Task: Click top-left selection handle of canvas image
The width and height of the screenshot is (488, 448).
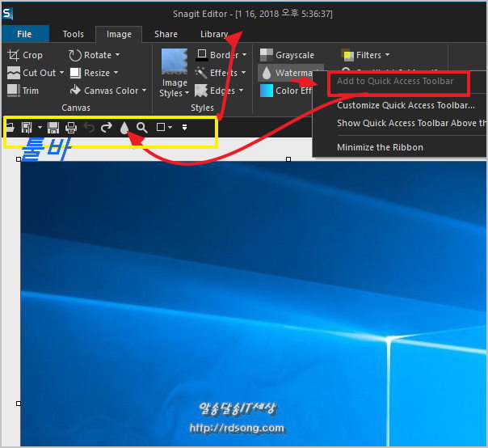Action: (19, 159)
